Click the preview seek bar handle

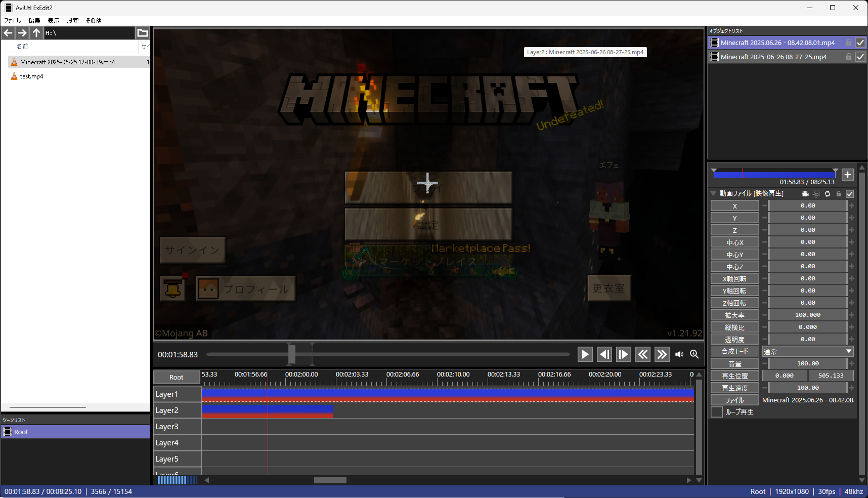point(292,354)
